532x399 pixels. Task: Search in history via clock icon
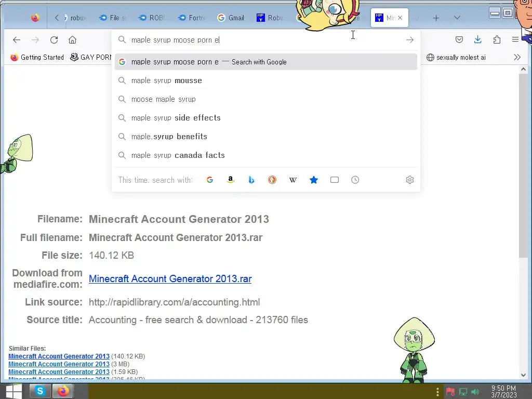tap(355, 180)
